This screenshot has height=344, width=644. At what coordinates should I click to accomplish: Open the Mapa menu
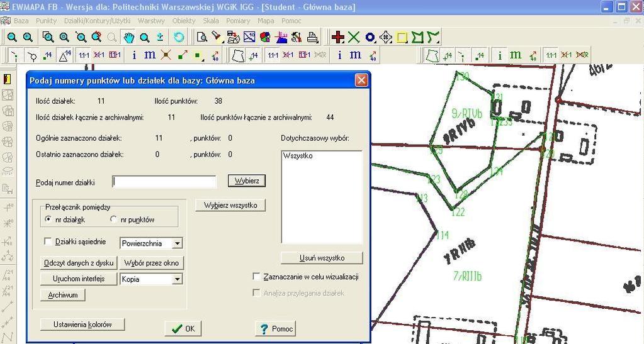[x=266, y=21]
